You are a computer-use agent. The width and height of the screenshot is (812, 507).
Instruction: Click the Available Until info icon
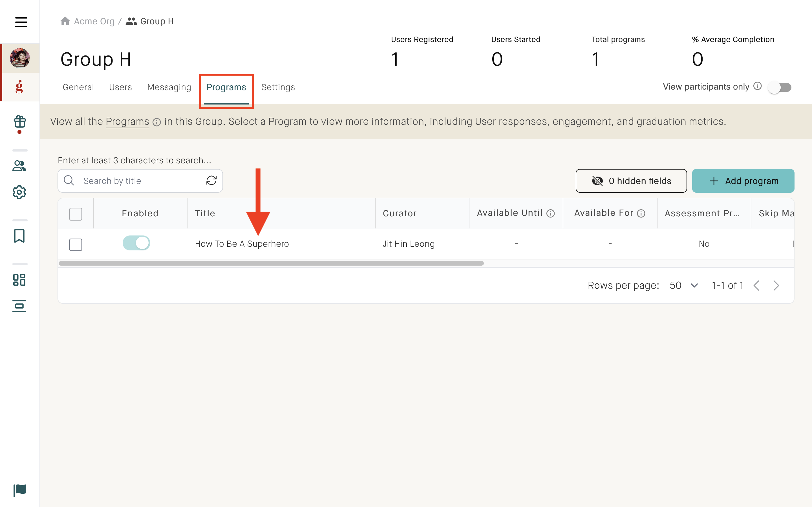pyautogui.click(x=551, y=213)
